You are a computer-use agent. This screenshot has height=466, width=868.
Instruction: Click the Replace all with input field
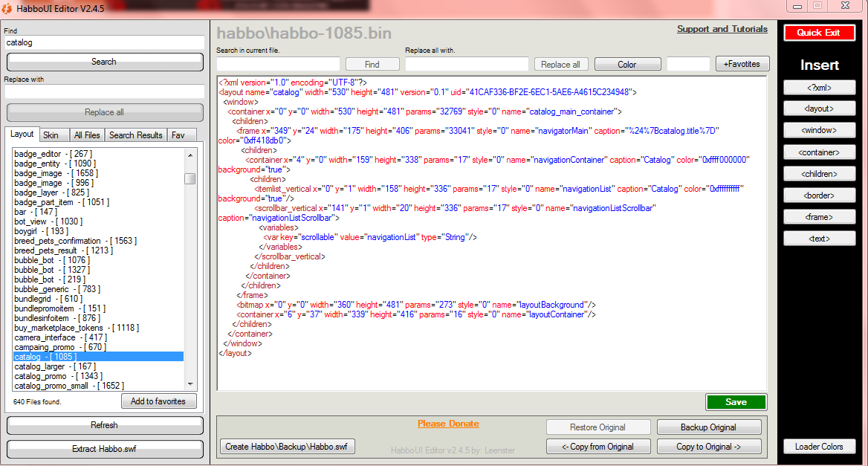(467, 65)
